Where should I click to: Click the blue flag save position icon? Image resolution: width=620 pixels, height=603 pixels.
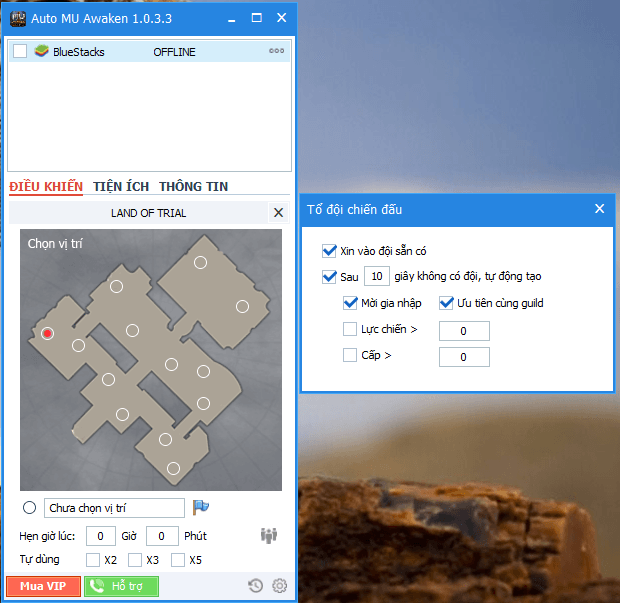pos(201,507)
